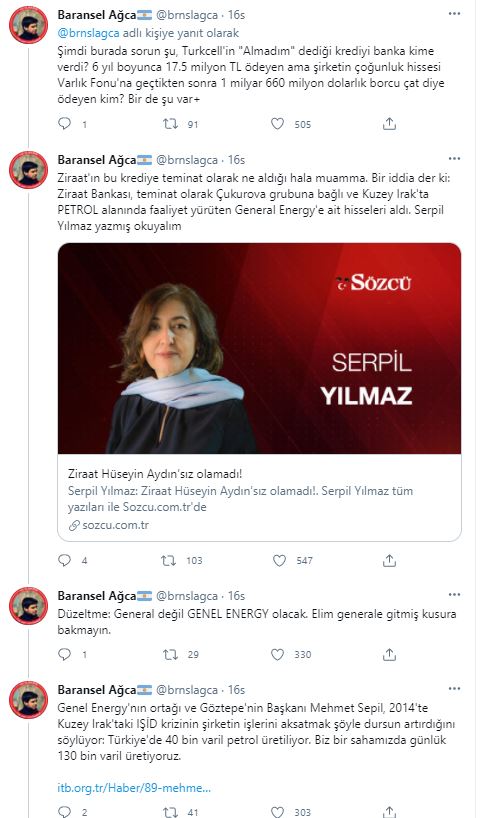The image size is (480, 818).
Task: Open more options on the Ziraat tweet
Action: pyautogui.click(x=454, y=159)
